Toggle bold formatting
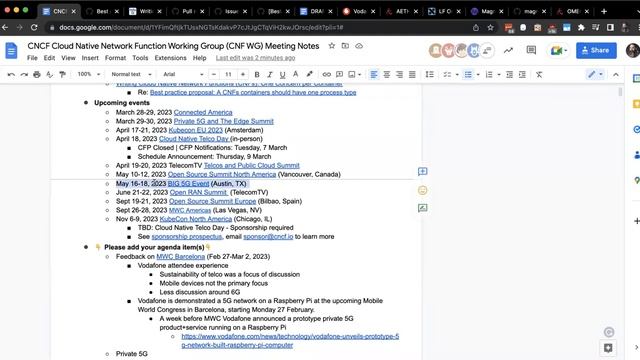This screenshot has width=640, height=360. click(x=257, y=74)
